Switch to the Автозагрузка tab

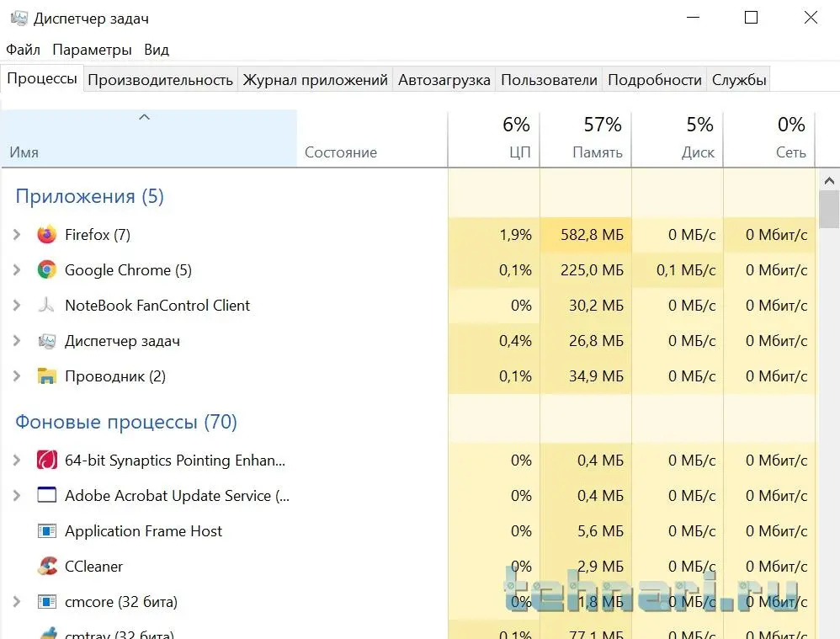(x=444, y=80)
